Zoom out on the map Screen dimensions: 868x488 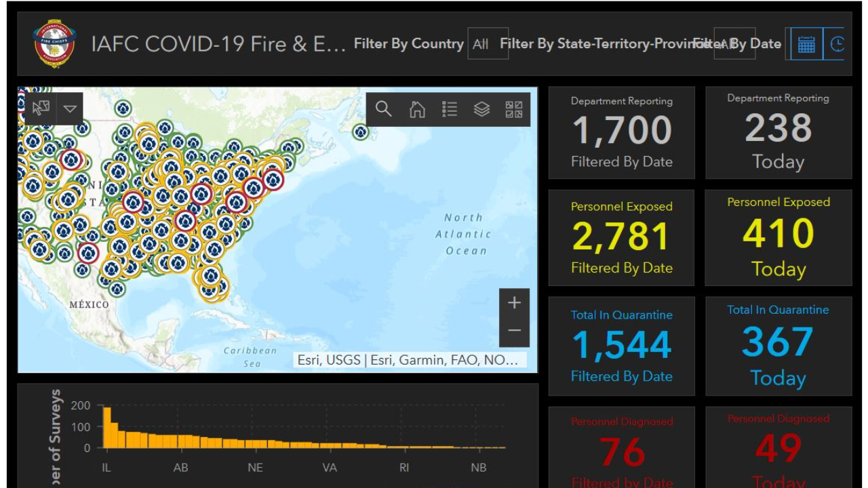click(x=514, y=331)
